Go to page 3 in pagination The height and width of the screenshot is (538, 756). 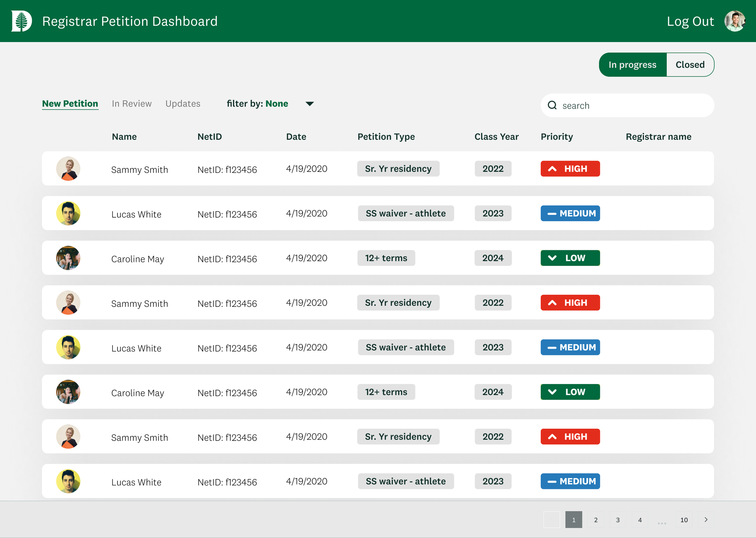pos(618,520)
